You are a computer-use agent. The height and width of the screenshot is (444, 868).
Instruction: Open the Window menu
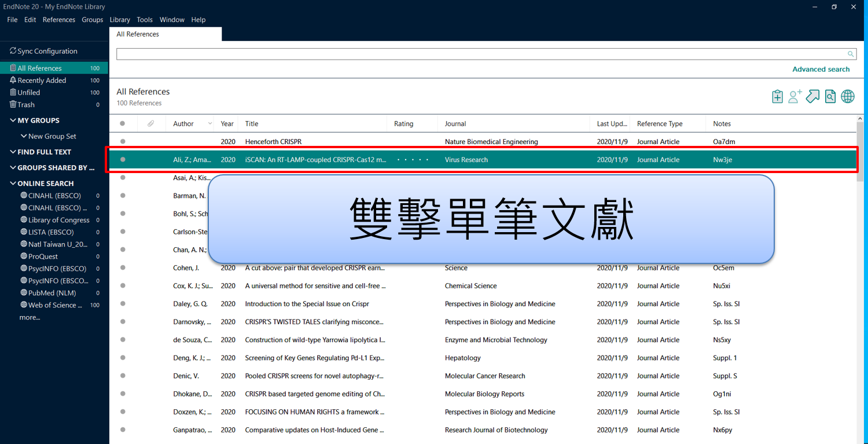click(x=172, y=20)
